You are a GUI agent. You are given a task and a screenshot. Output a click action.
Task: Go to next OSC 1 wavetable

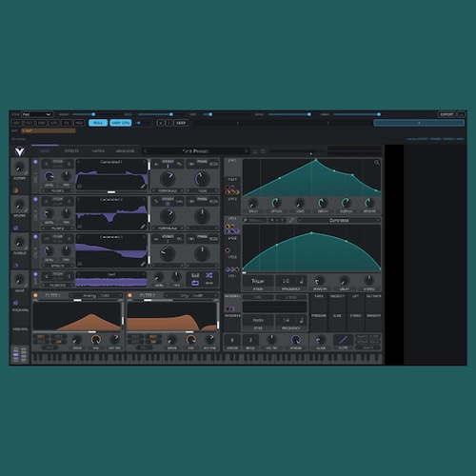point(145,162)
